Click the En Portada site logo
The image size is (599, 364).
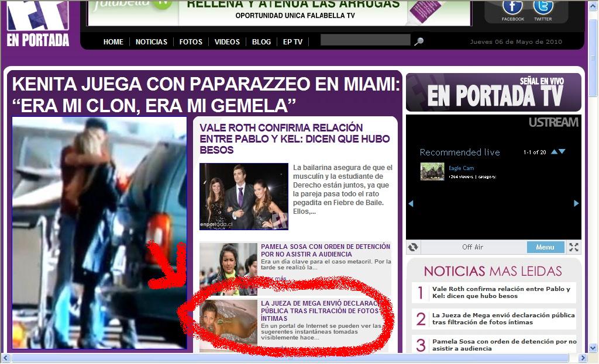pos(38,23)
